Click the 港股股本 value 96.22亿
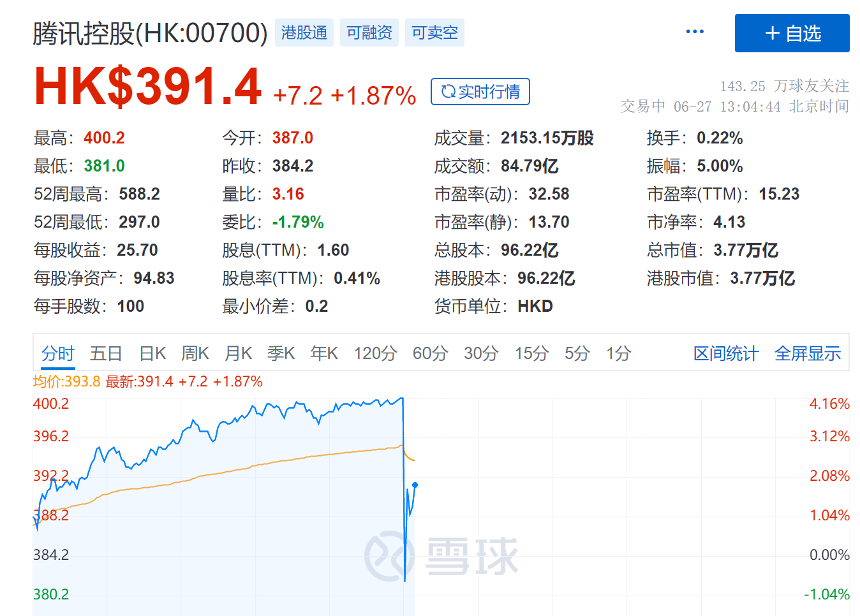The width and height of the screenshot is (860, 616). (x=546, y=278)
